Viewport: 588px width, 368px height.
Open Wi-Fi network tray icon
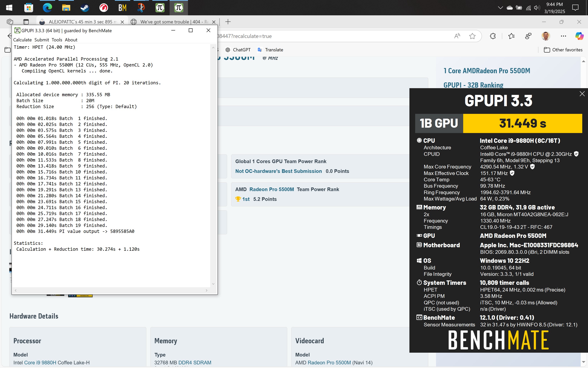pos(528,8)
